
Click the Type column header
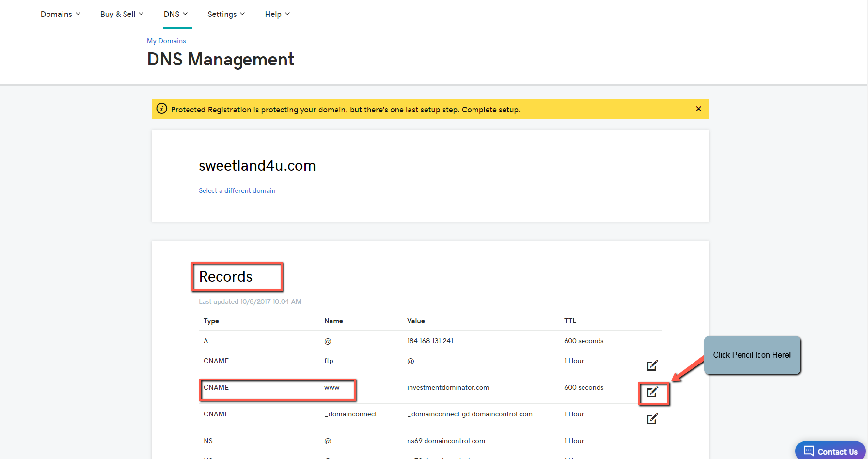click(211, 321)
